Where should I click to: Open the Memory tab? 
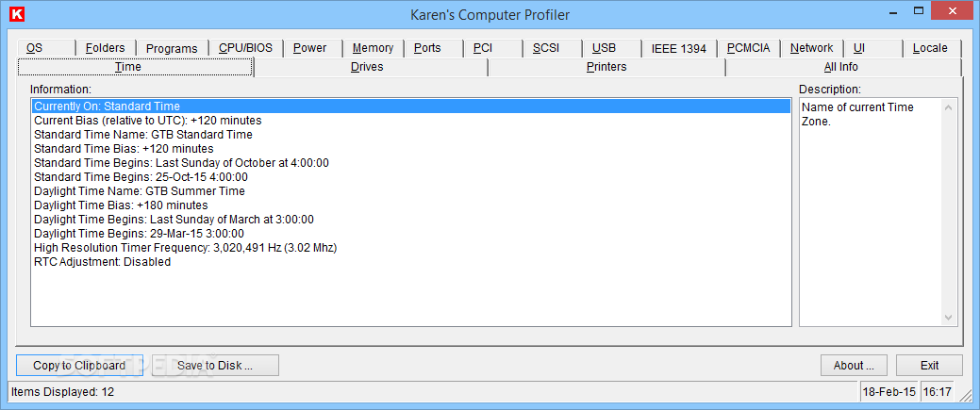(374, 48)
